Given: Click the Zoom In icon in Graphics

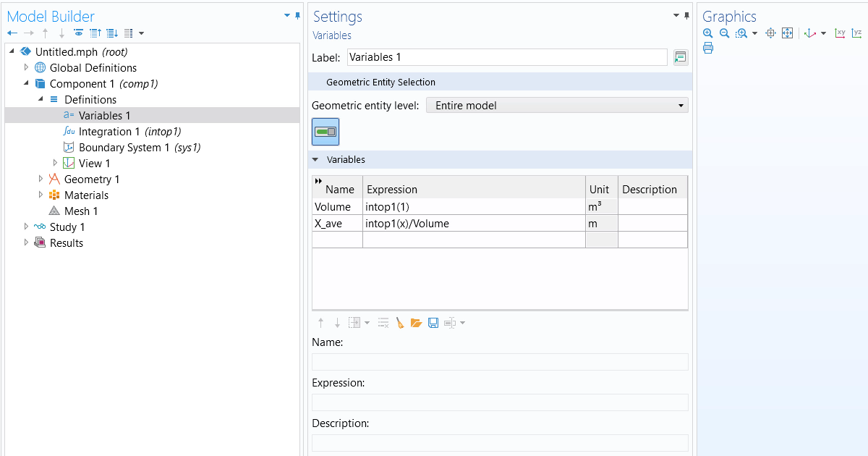Looking at the screenshot, I should (x=707, y=33).
